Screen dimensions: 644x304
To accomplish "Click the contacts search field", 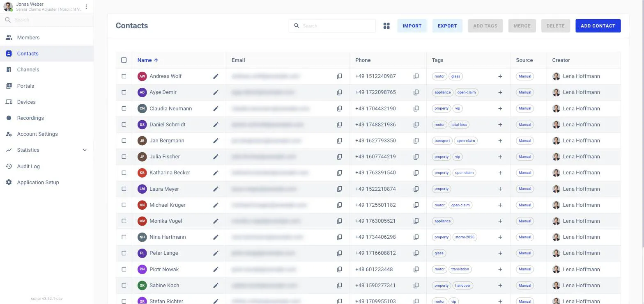I will [x=332, y=26].
